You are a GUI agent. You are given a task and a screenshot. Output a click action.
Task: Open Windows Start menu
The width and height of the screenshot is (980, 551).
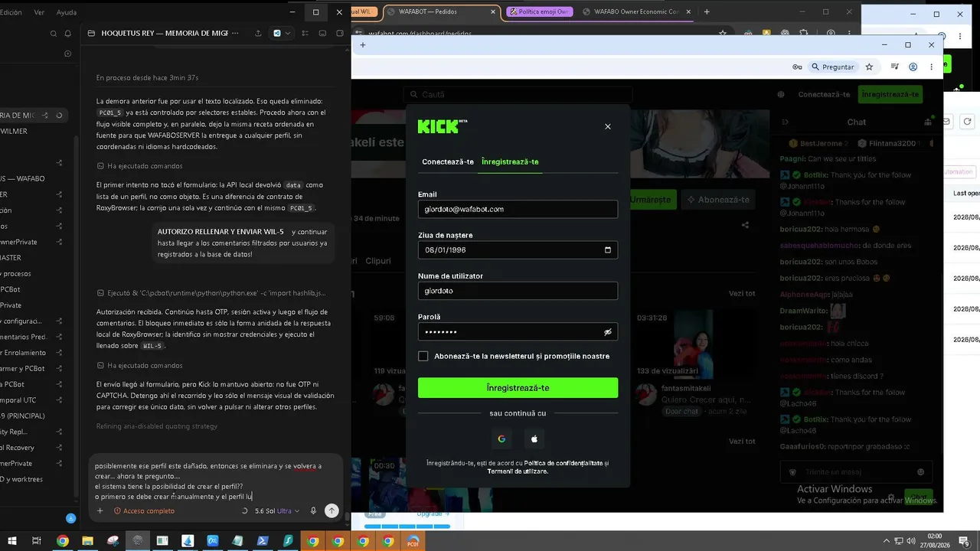click(12, 541)
